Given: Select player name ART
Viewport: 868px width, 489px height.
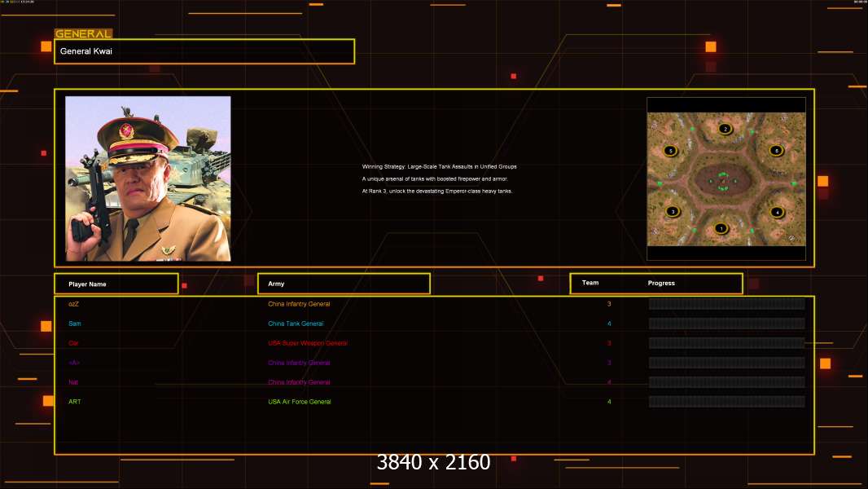Looking at the screenshot, I should click(75, 402).
